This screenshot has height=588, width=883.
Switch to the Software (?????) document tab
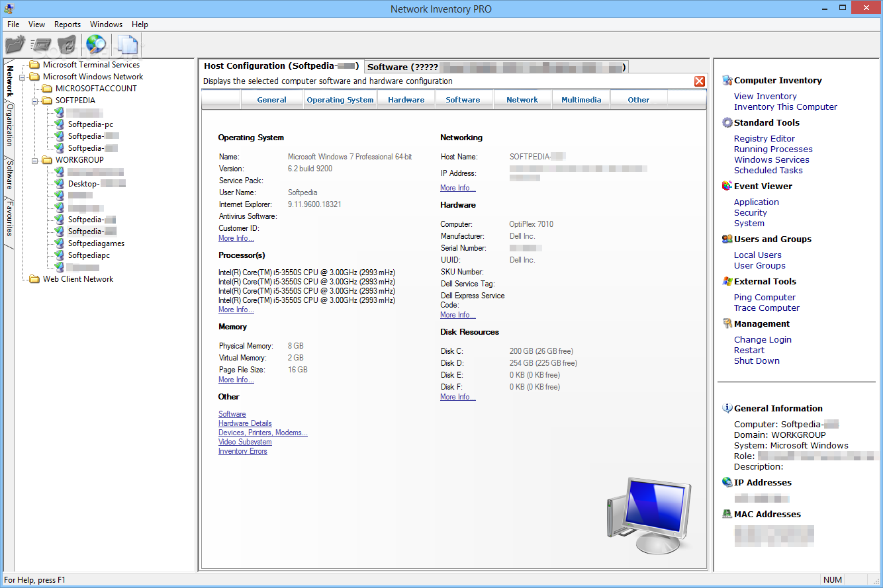[496, 67]
